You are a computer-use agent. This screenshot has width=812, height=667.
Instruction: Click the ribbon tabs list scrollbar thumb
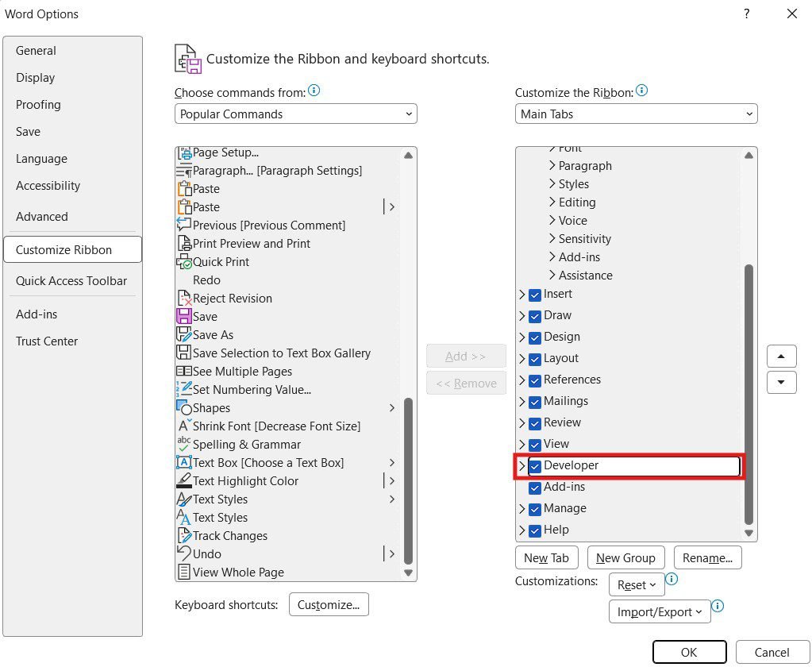click(x=749, y=395)
